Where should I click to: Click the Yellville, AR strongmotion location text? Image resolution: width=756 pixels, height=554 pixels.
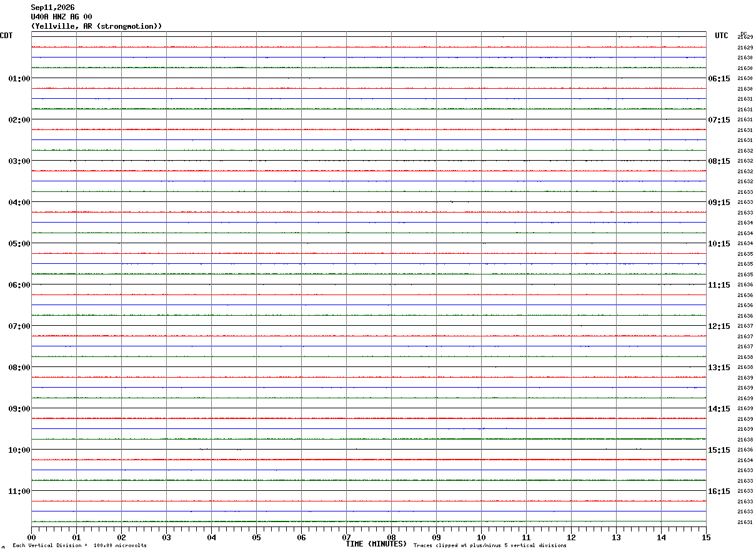tap(97, 26)
